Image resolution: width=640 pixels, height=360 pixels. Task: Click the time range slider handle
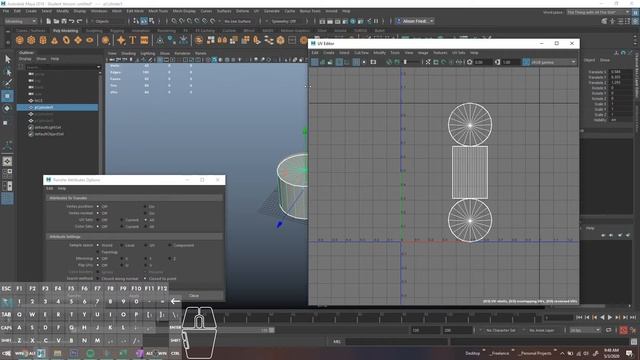pyautogui.click(x=271, y=330)
